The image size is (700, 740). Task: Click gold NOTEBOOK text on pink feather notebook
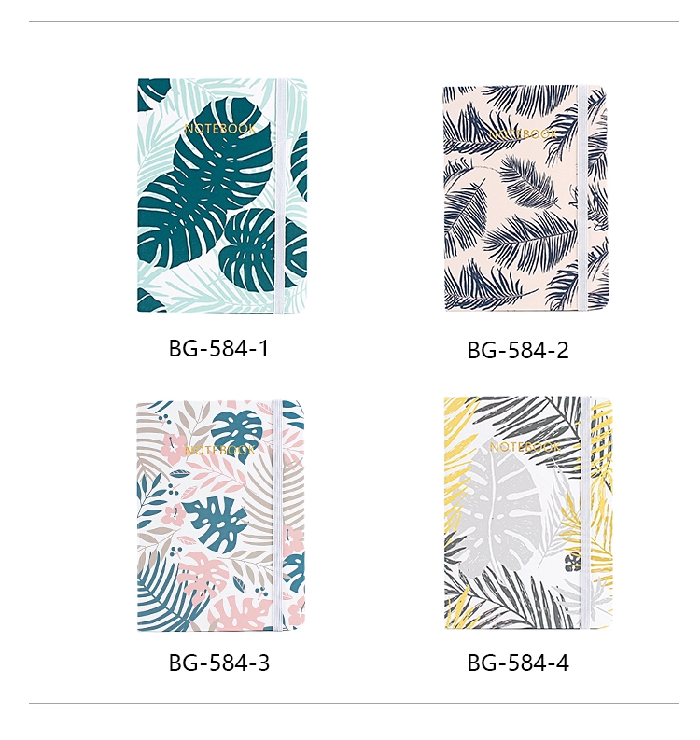523,134
